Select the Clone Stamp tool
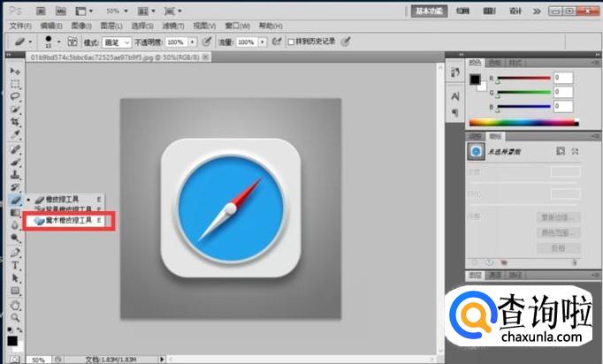 pyautogui.click(x=15, y=175)
